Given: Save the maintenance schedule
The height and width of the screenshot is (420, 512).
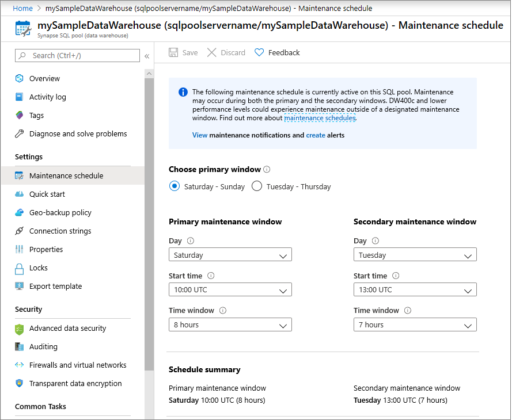Looking at the screenshot, I should pos(183,52).
